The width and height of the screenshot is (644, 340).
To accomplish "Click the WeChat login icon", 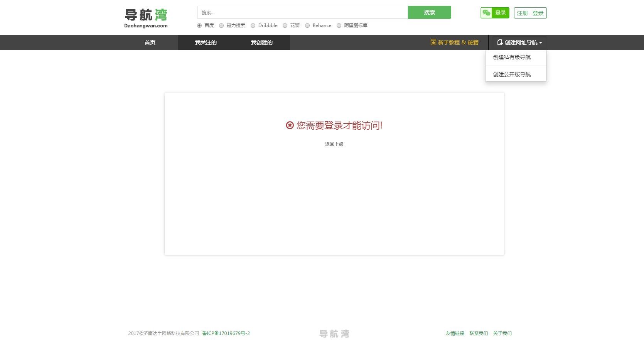I will pyautogui.click(x=487, y=13).
